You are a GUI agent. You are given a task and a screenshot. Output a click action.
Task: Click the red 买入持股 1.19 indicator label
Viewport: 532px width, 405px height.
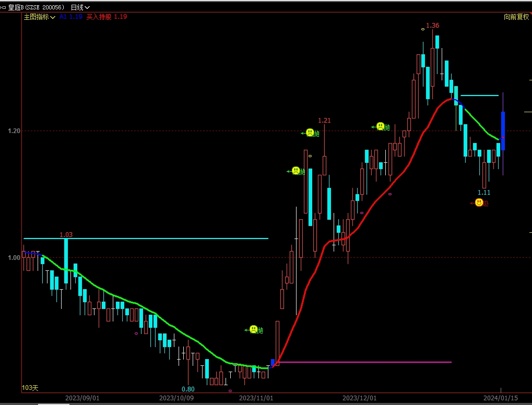(107, 17)
